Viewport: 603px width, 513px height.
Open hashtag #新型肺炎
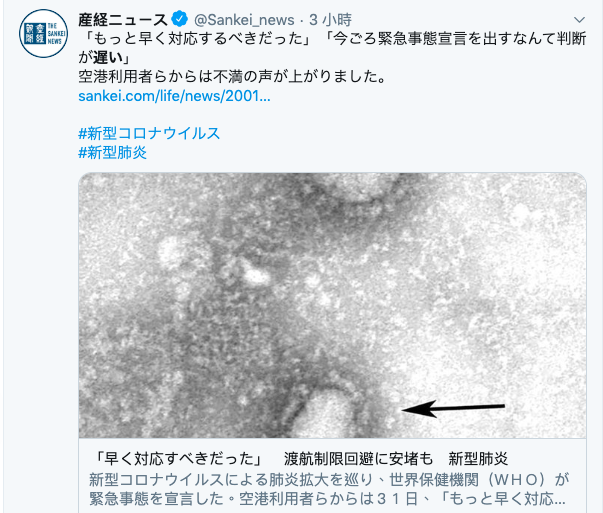point(112,153)
